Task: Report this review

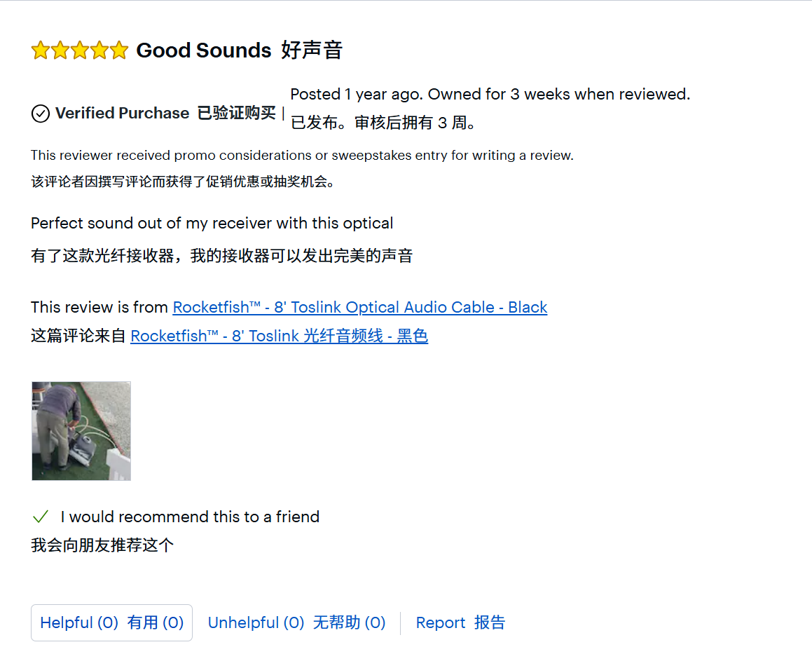Action: tap(460, 622)
